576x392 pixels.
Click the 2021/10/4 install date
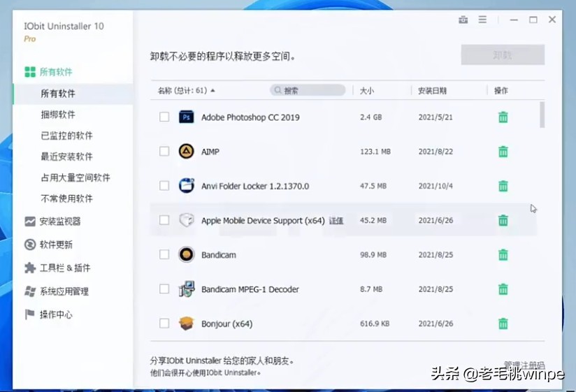435,186
